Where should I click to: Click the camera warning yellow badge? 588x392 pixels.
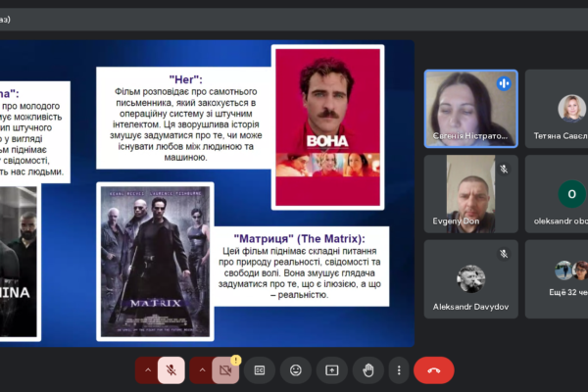pyautogui.click(x=235, y=361)
